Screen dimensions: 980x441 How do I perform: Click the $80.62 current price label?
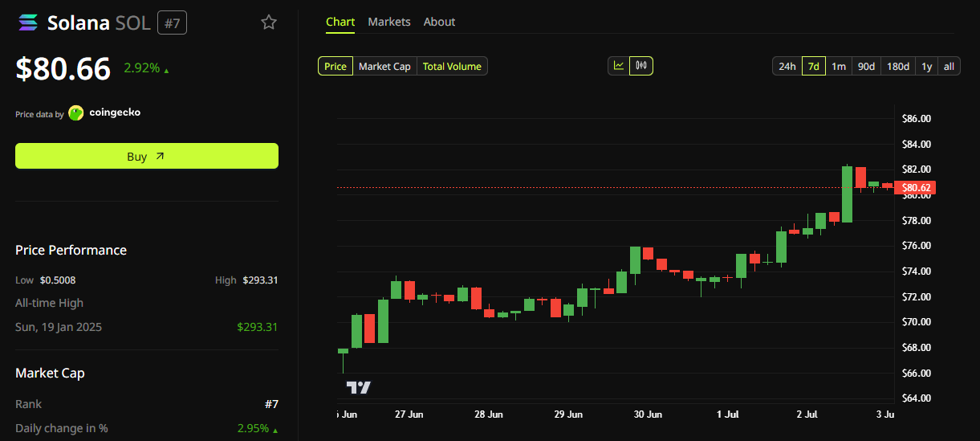tap(916, 188)
